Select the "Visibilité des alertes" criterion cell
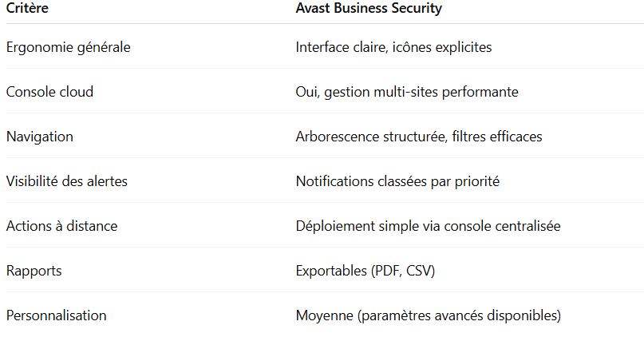The height and width of the screenshot is (345, 644). pyautogui.click(x=66, y=181)
